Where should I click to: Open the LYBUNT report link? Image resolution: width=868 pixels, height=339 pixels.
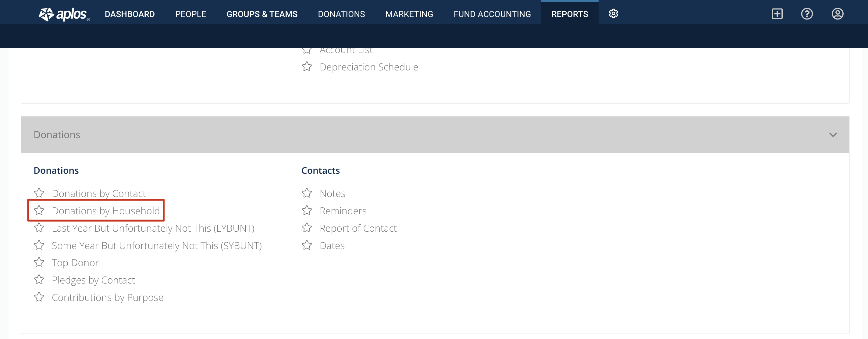coord(153,228)
